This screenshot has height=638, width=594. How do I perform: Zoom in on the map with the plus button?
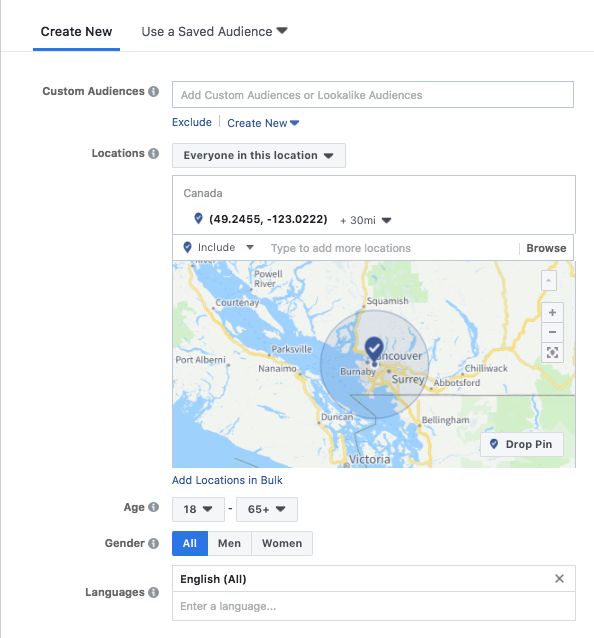pyautogui.click(x=552, y=312)
